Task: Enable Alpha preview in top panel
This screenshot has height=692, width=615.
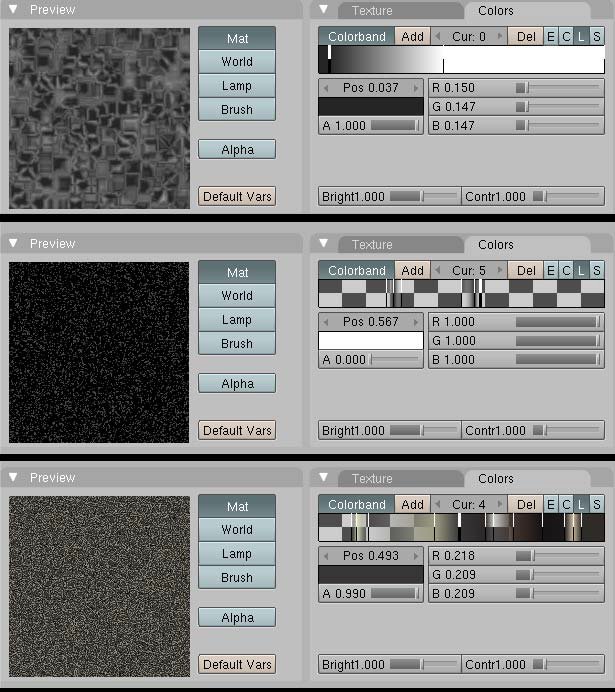Action: tap(237, 150)
